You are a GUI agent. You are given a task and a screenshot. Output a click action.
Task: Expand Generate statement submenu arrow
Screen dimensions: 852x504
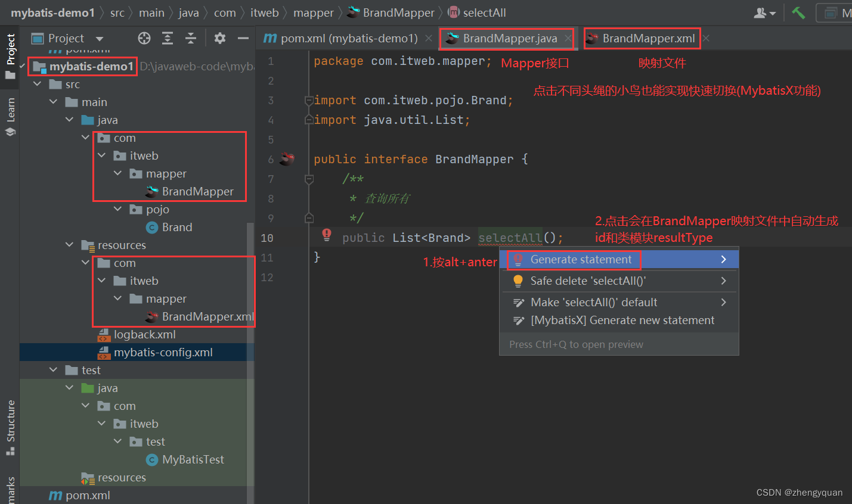point(723,259)
